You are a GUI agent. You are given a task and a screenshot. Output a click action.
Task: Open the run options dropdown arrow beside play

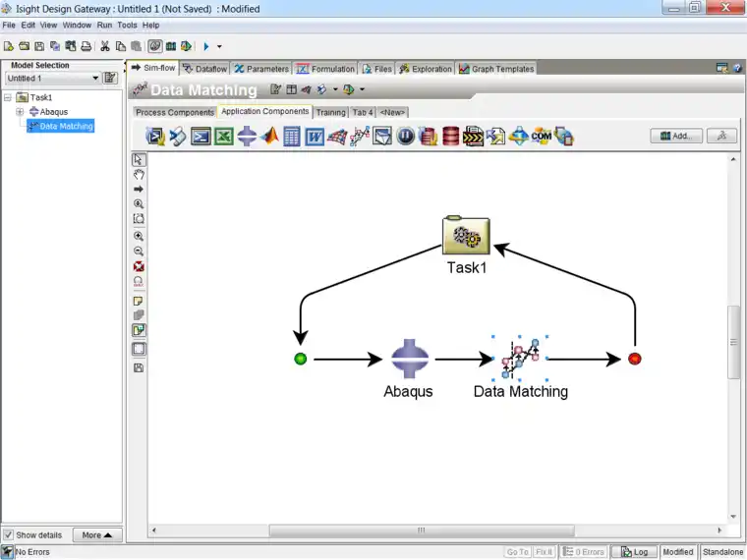coord(219,47)
